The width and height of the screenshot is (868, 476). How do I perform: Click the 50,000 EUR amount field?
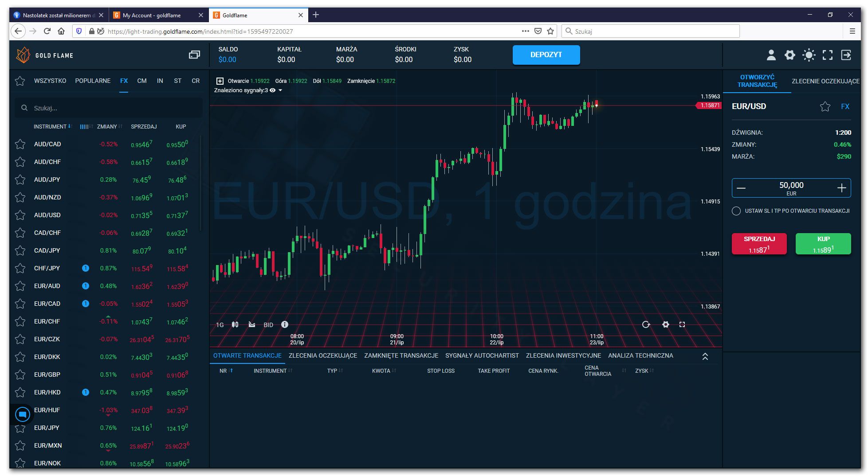point(791,188)
